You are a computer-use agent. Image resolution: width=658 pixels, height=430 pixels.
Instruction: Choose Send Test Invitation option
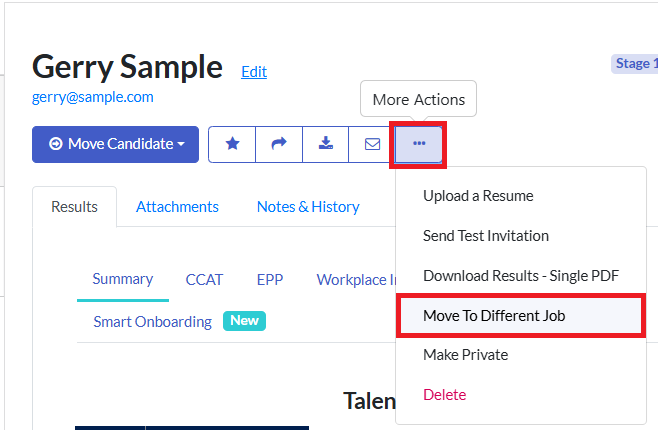(x=486, y=236)
